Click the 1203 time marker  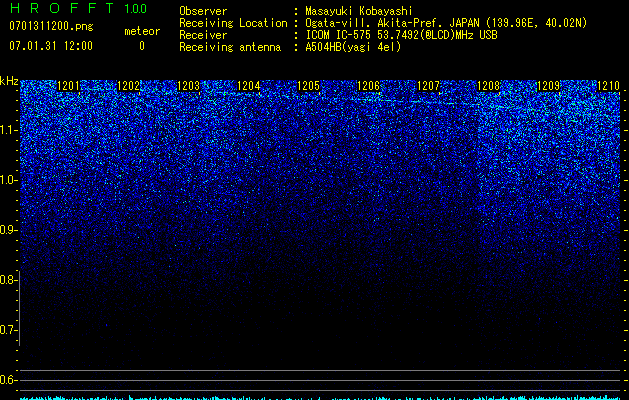click(x=189, y=86)
